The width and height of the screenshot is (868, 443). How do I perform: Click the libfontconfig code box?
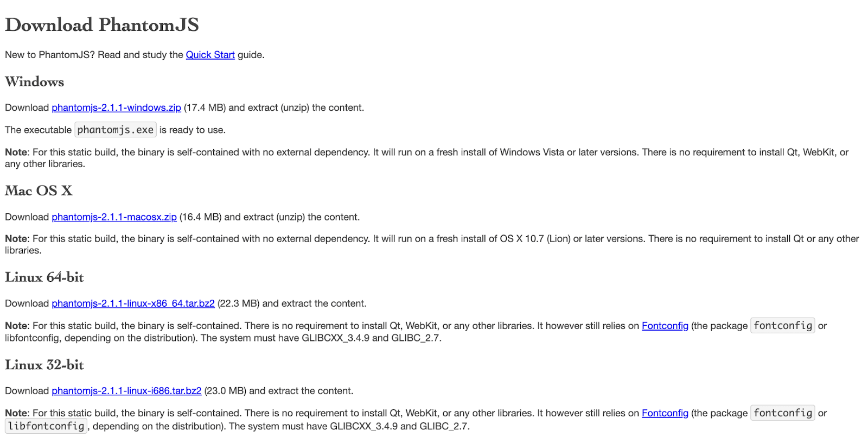point(46,426)
